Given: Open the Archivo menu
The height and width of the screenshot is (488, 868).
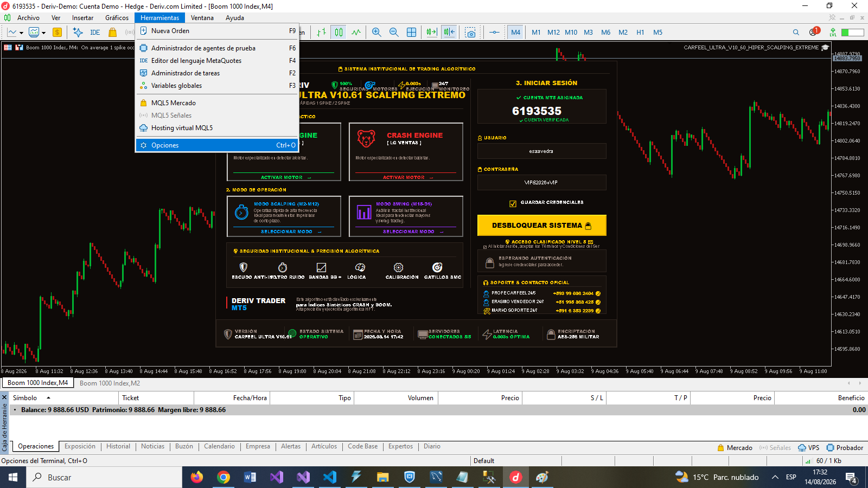Looking at the screenshot, I should click(x=28, y=18).
